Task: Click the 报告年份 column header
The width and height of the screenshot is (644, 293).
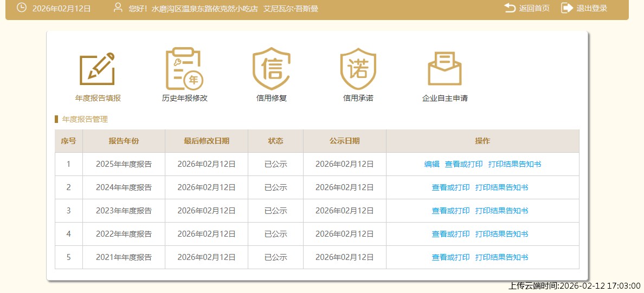Action: point(124,141)
